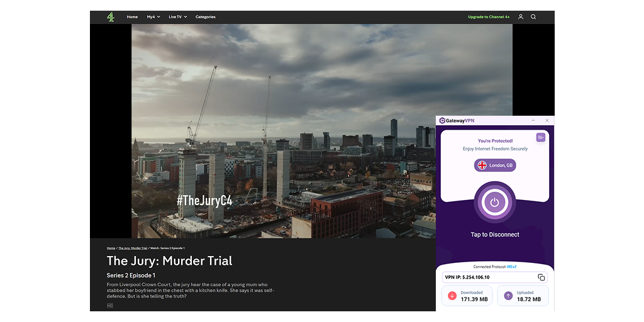The image size is (644, 322).
Task: Click Upgrade to Channel 4+ link
Action: coord(489,17)
